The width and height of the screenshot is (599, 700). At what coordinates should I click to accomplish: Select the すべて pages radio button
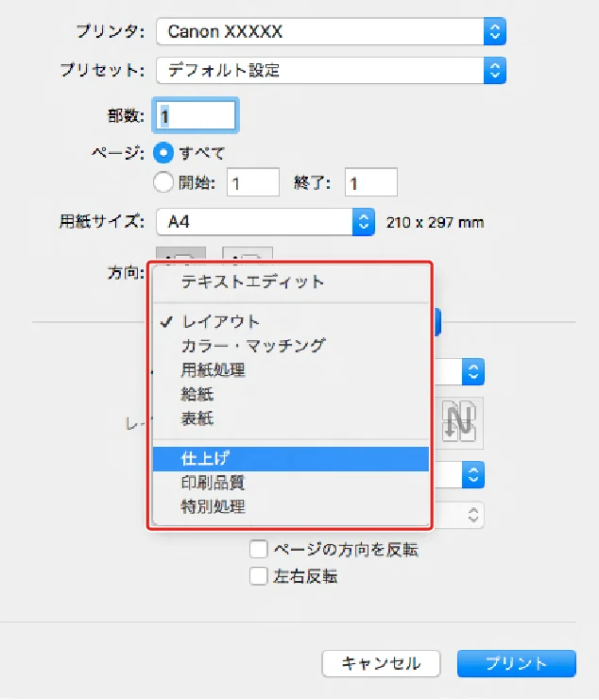point(163,153)
